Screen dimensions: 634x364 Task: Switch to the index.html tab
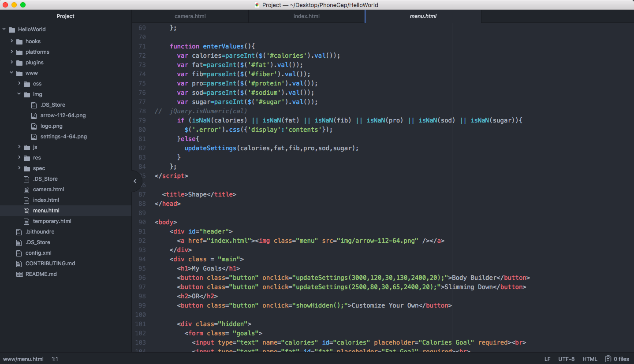click(306, 16)
